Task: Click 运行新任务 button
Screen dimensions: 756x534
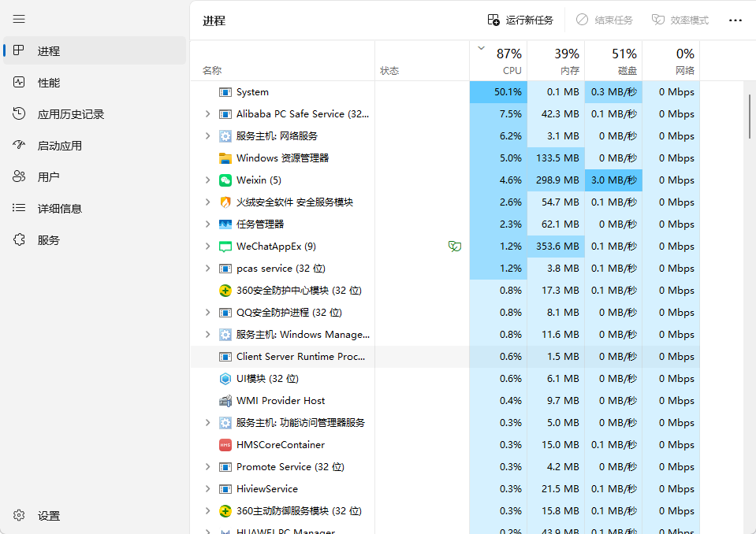Action: click(x=520, y=20)
